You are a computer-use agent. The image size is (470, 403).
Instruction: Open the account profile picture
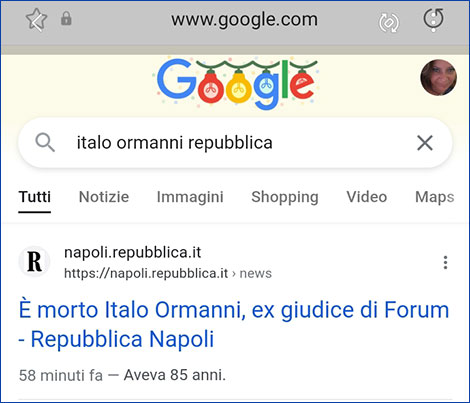click(x=438, y=77)
